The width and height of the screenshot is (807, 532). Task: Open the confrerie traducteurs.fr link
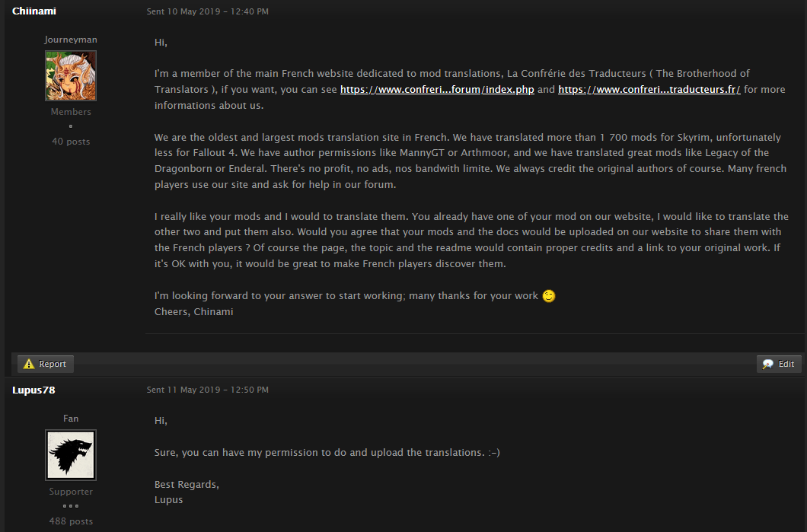[x=649, y=90]
